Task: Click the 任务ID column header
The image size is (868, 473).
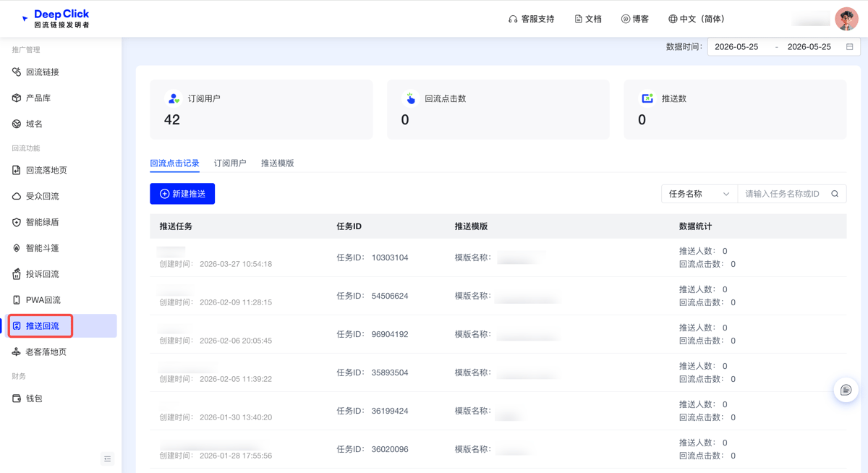Action: [x=349, y=226]
